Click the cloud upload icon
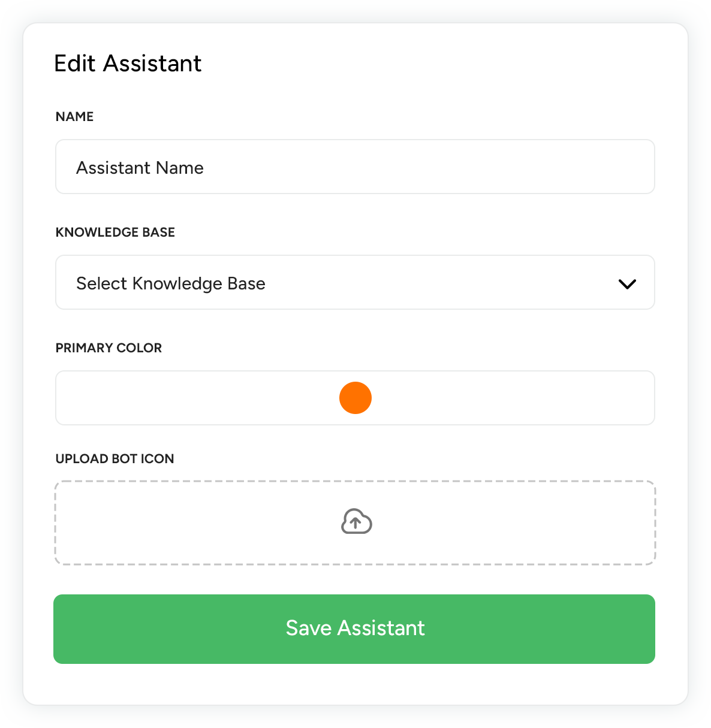The height and width of the screenshot is (728, 711). coord(356,522)
